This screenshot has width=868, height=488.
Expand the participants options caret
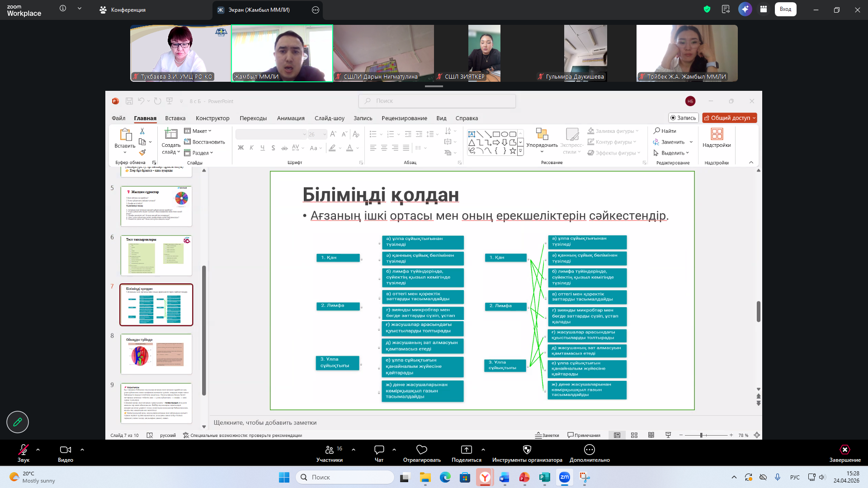click(354, 450)
